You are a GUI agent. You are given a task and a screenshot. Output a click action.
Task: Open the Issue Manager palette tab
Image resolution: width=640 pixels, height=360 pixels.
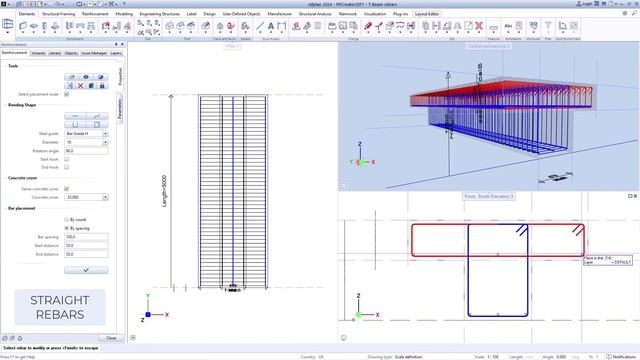click(94, 53)
